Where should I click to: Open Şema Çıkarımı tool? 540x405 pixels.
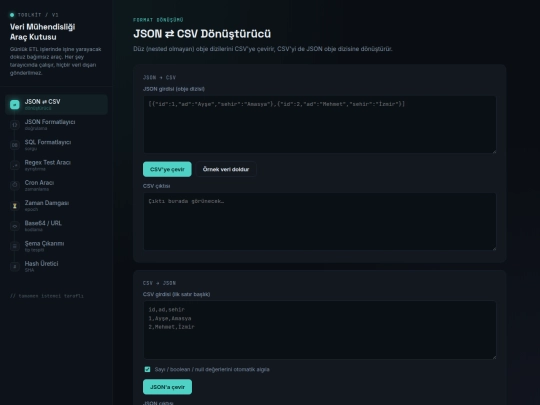[x=56, y=246]
